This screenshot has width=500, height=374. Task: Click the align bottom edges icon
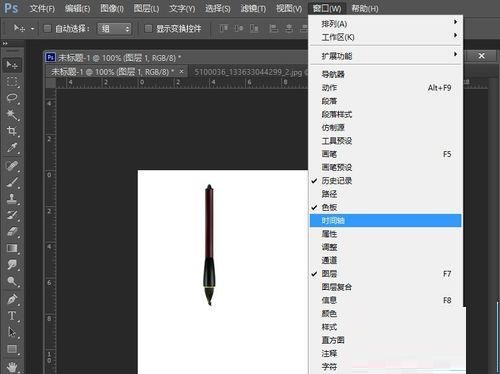coord(254,29)
